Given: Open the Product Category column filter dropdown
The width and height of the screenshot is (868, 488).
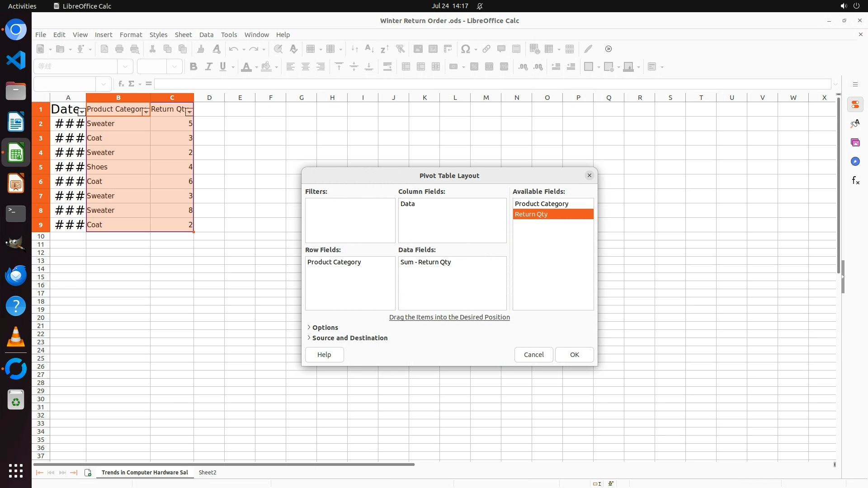Looking at the screenshot, I should pos(146,112).
